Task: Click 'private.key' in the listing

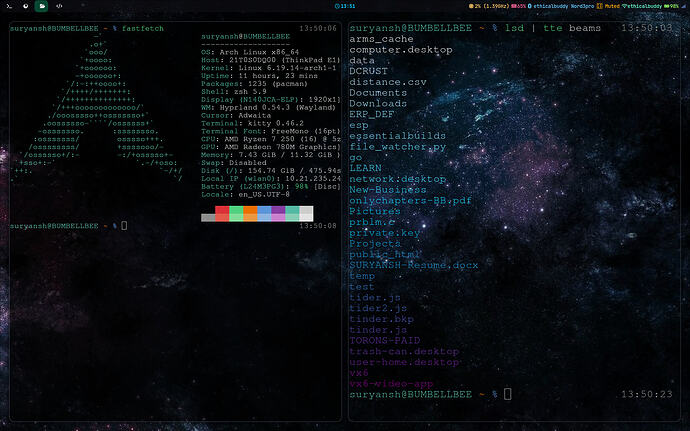Action: tap(385, 233)
